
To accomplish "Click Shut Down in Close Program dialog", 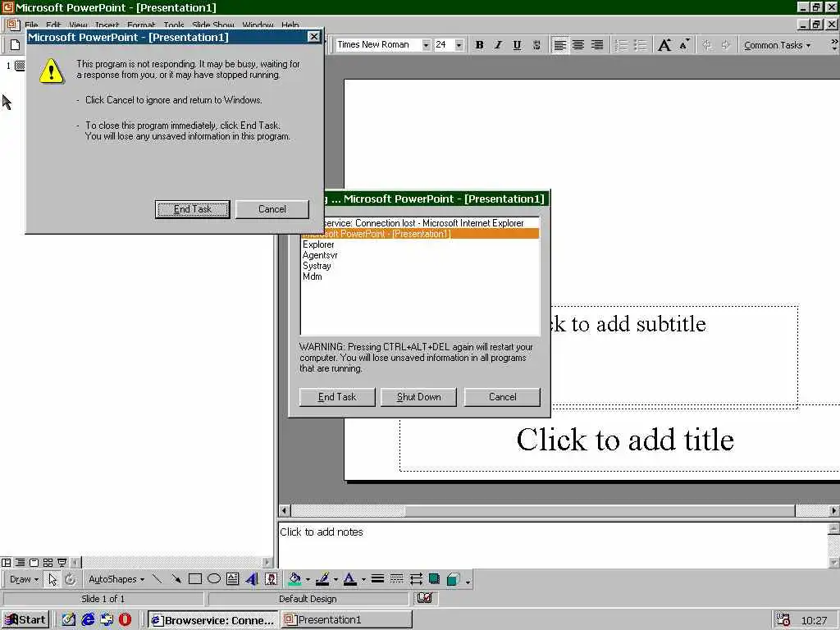I will tap(418, 397).
